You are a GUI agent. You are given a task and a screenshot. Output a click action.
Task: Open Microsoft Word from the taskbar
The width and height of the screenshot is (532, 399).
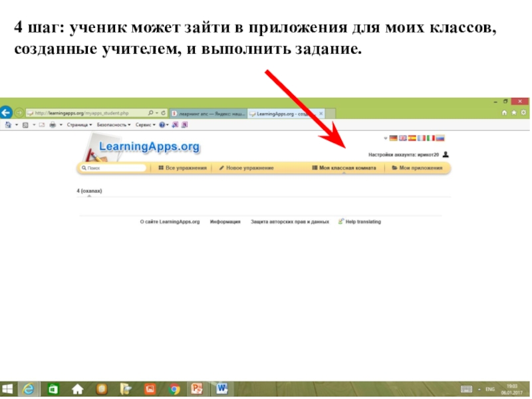pos(222,389)
